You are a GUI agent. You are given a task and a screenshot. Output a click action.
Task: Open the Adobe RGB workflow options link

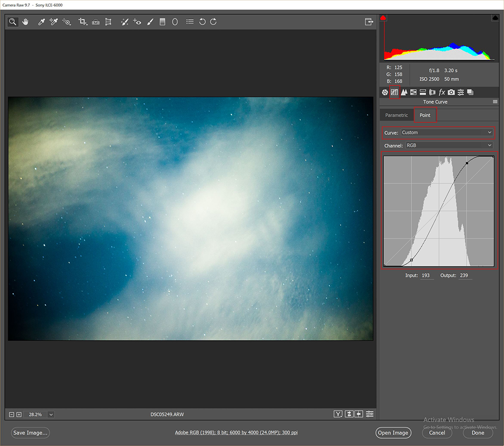[x=236, y=433]
